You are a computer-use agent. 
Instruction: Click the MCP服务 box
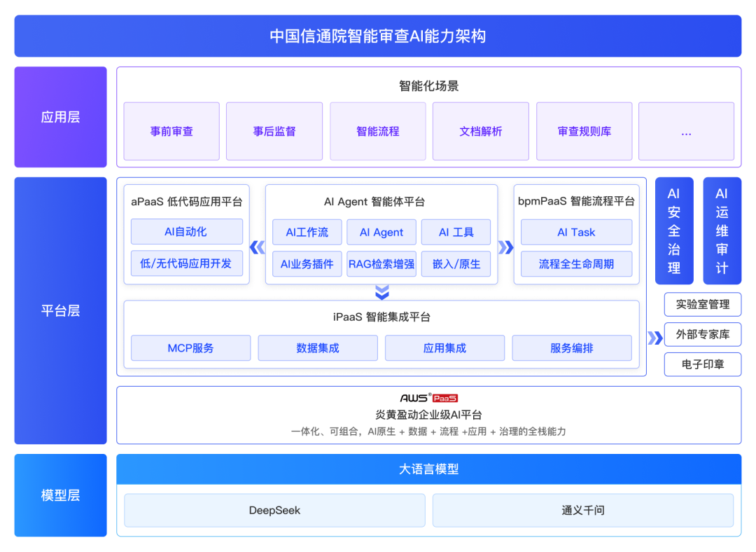coord(190,348)
